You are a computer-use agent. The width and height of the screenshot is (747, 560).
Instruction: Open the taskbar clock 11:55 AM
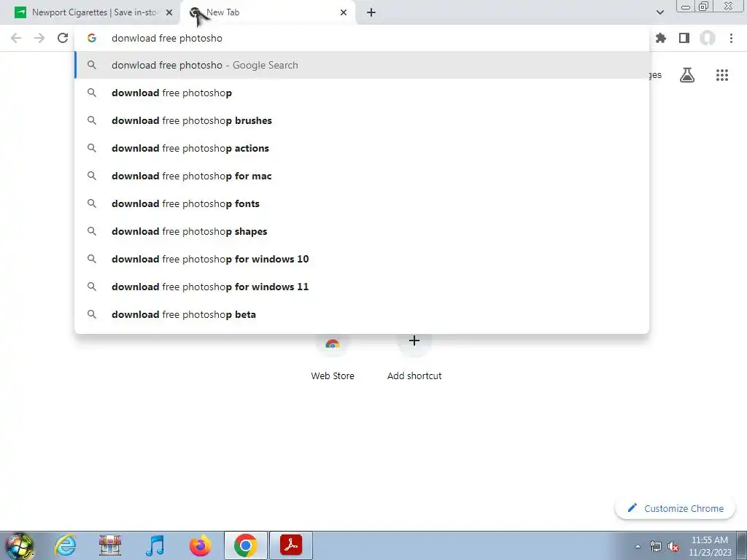709,546
